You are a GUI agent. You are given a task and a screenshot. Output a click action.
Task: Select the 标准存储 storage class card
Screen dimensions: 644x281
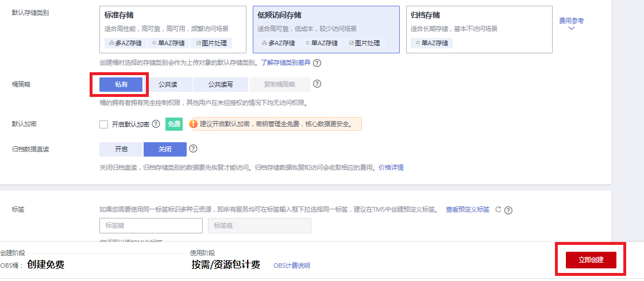pyautogui.click(x=173, y=30)
